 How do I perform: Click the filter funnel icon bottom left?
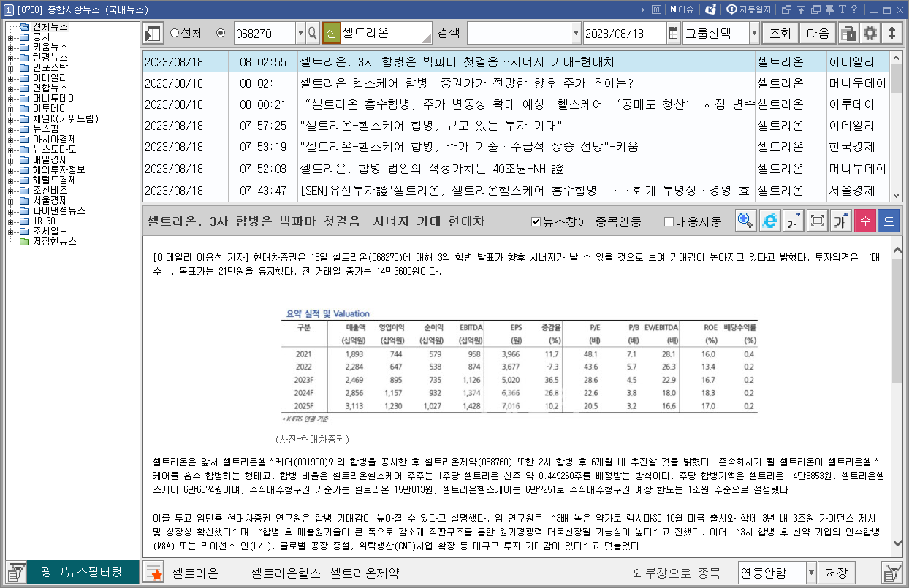(16, 572)
